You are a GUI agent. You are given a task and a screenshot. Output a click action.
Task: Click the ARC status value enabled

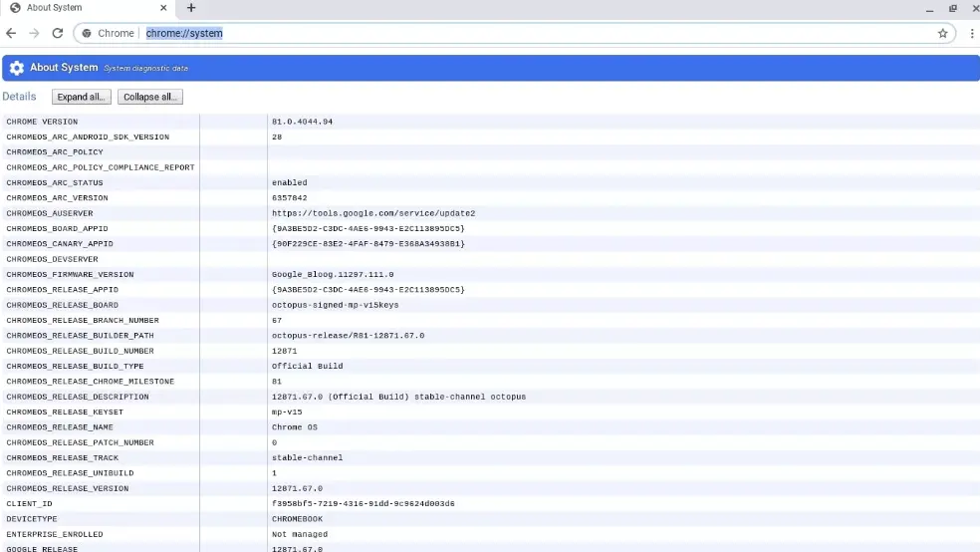click(x=290, y=182)
